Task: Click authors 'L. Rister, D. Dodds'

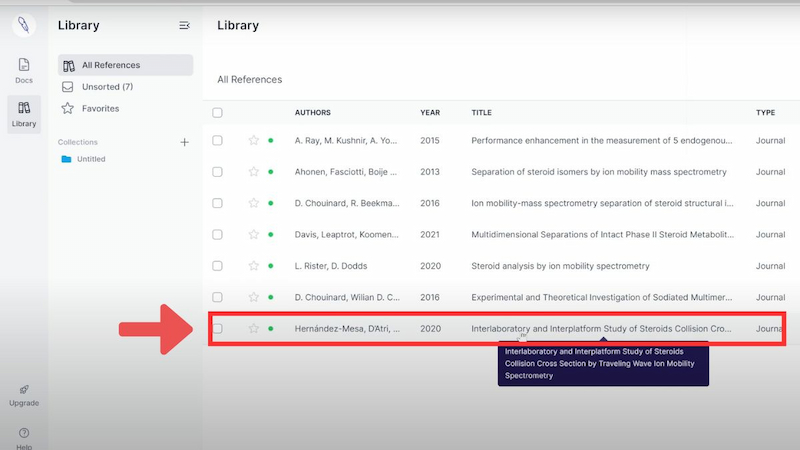Action: (x=331, y=266)
